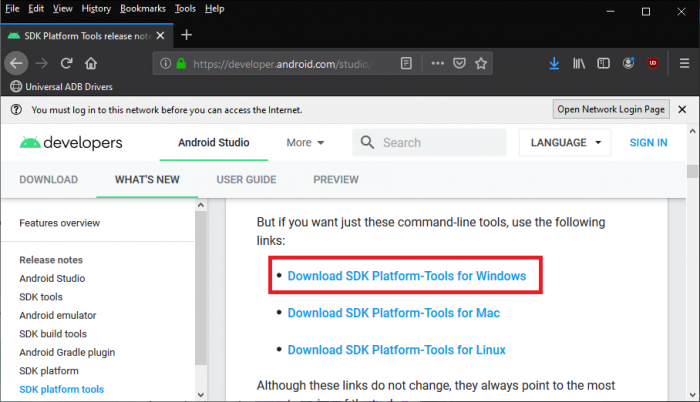700x402 pixels.
Task: Click Open Network Login Page button
Action: click(611, 109)
